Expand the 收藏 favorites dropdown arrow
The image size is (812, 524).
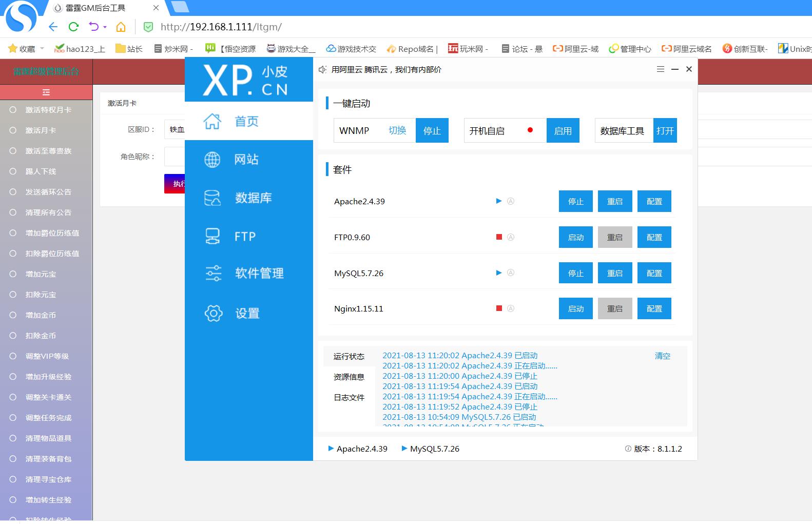pos(42,49)
